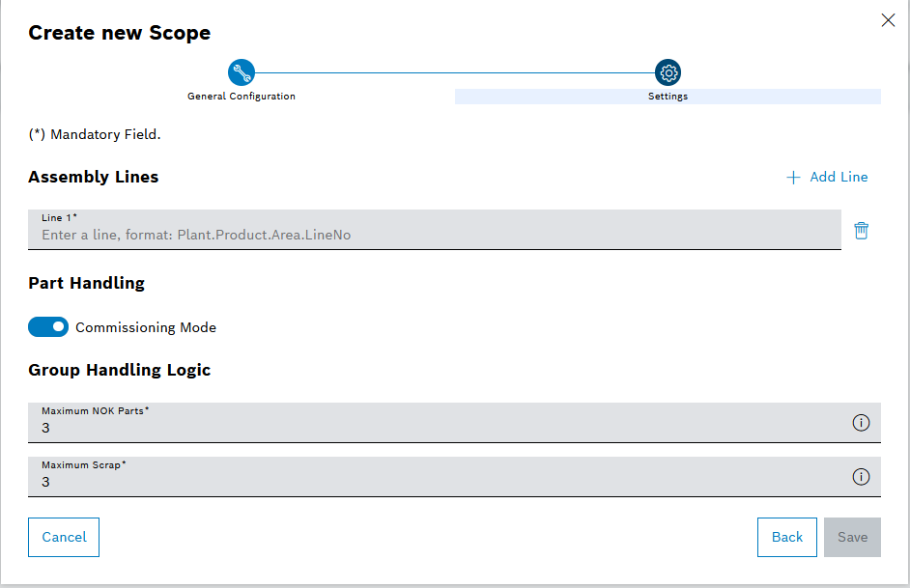Click the step progress connector line
Image resolution: width=910 pixels, height=588 pixels.
[x=454, y=71]
